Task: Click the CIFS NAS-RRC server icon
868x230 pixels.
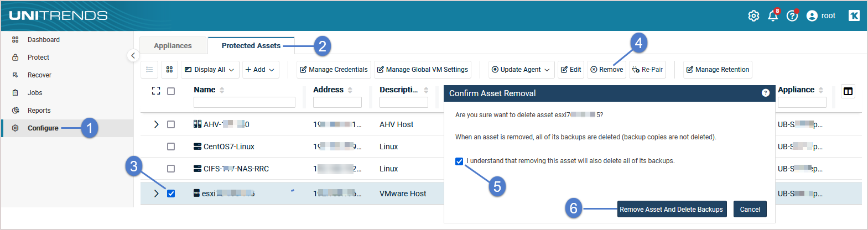Action: click(197, 169)
